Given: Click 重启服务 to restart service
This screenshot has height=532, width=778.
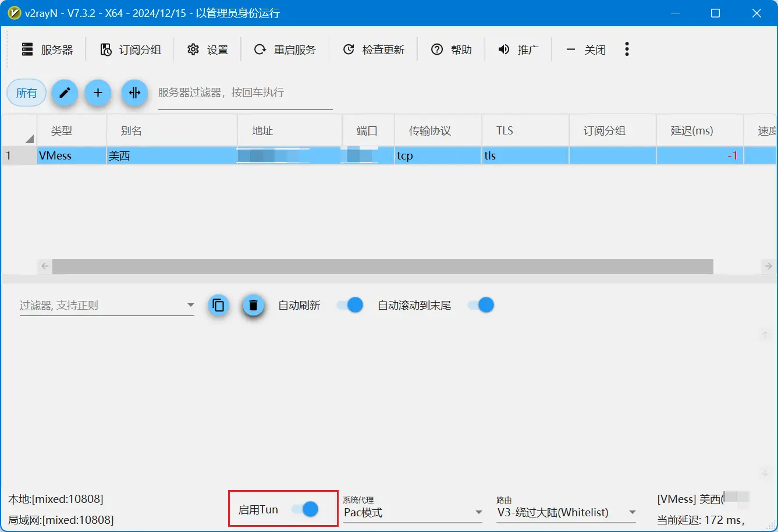Looking at the screenshot, I should pyautogui.click(x=285, y=50).
